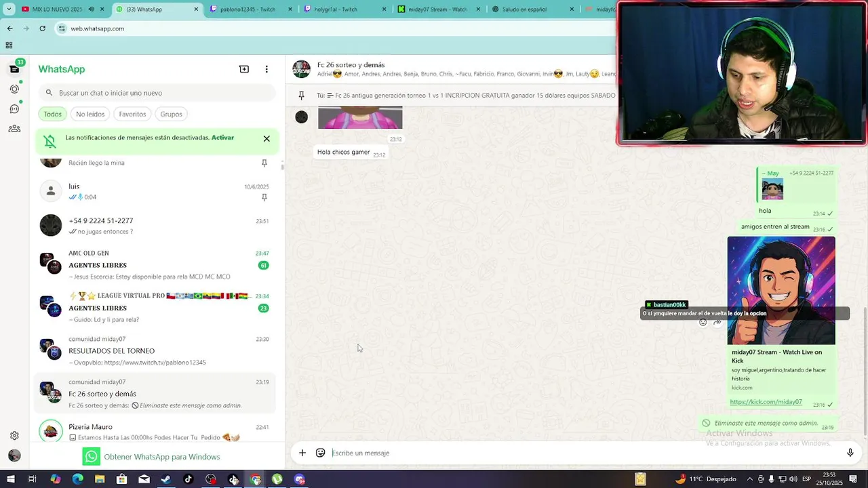Click the chat search field
This screenshot has width=868, height=488.
157,93
